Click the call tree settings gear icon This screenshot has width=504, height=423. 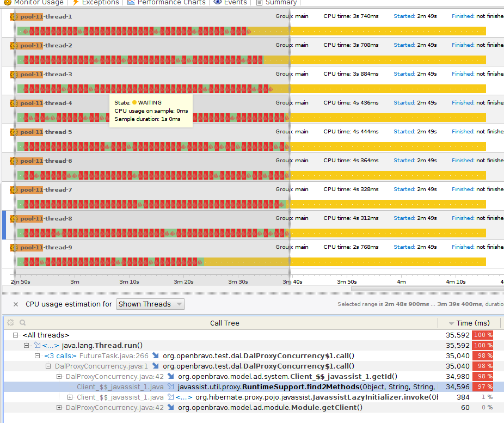pyautogui.click(x=11, y=323)
